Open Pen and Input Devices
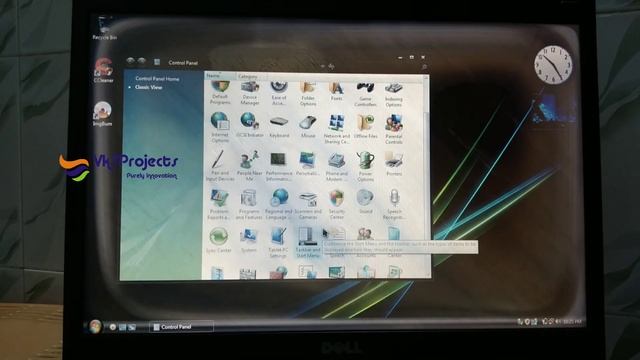This screenshot has width=640, height=360. pyautogui.click(x=220, y=166)
